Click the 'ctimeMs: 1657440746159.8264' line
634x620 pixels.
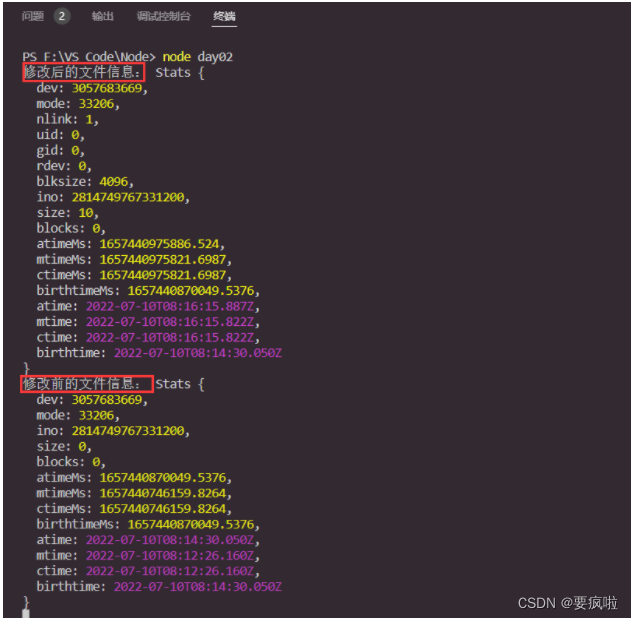point(134,509)
